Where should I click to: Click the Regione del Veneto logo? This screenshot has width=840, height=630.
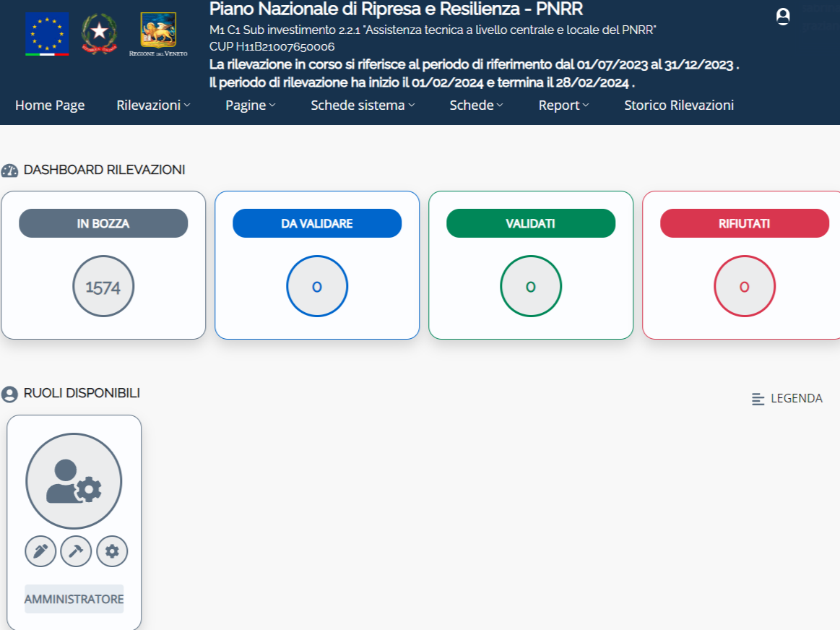[x=157, y=34]
